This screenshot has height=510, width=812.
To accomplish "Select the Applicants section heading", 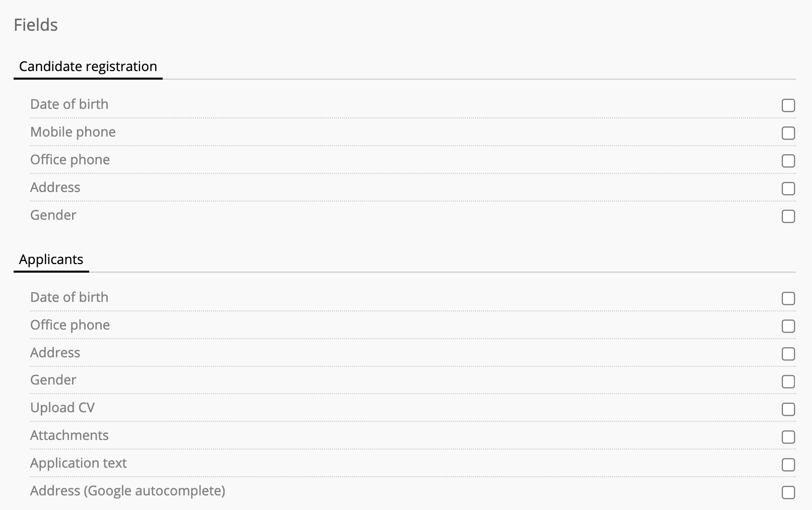I will click(51, 260).
